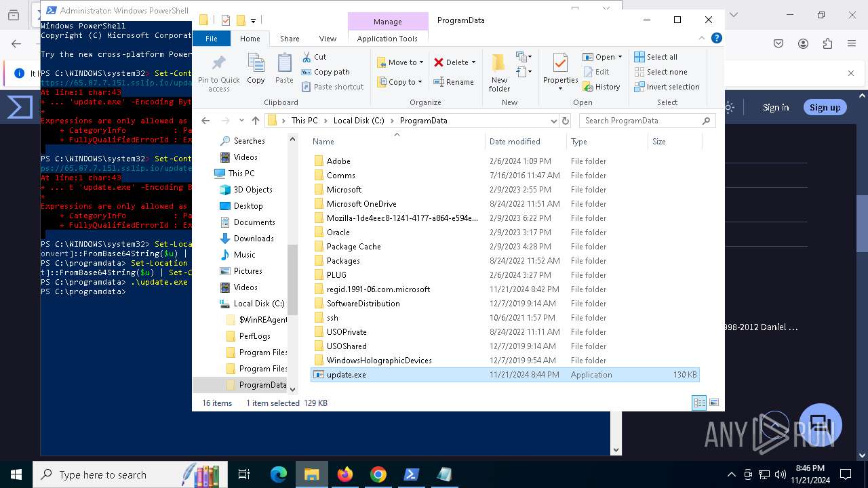868x488 pixels.
Task: Select the Home ribbon tab
Action: point(250,39)
